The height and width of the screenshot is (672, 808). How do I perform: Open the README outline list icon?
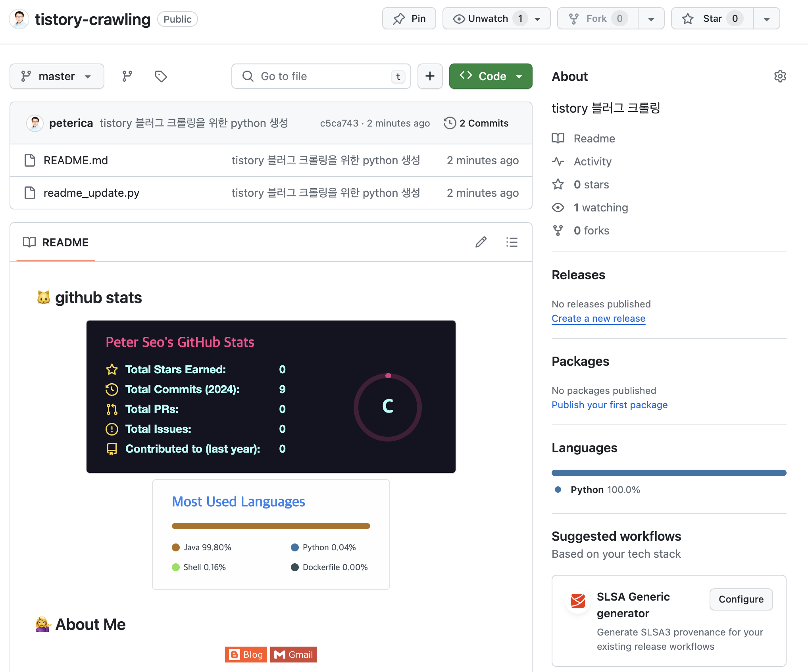512,242
